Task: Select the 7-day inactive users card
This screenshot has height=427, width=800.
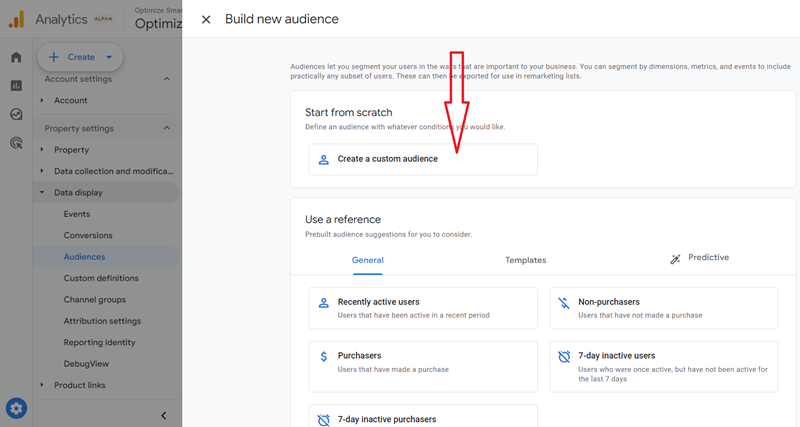Action: point(664,367)
